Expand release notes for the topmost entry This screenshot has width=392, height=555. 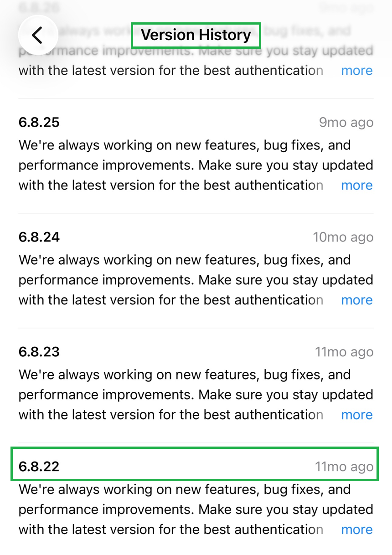357,71
